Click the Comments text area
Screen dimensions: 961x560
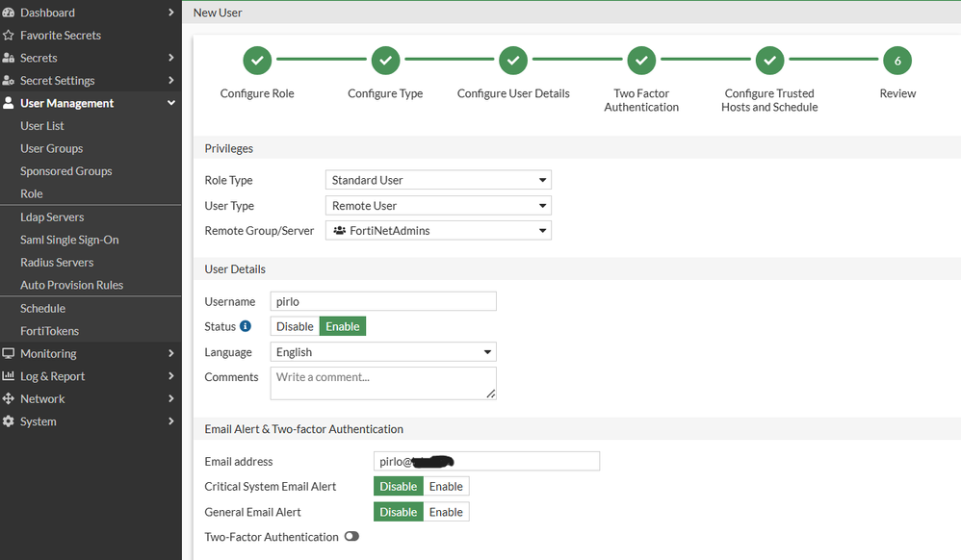coord(383,384)
